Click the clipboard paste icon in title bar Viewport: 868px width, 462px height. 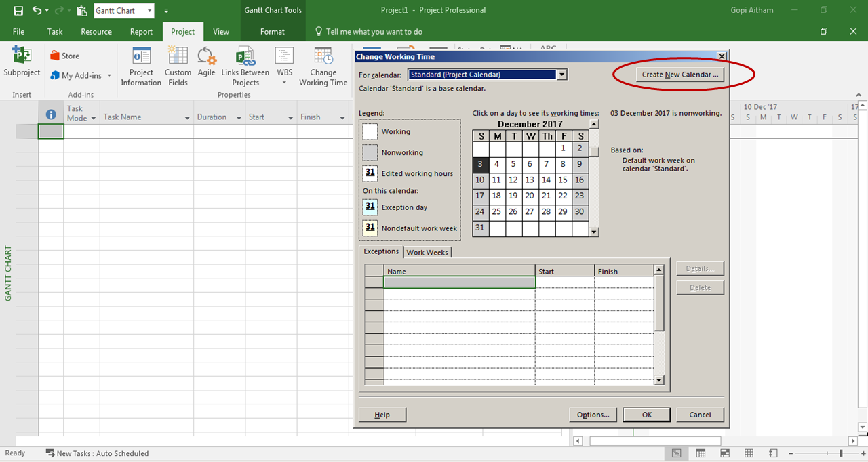[x=81, y=11]
